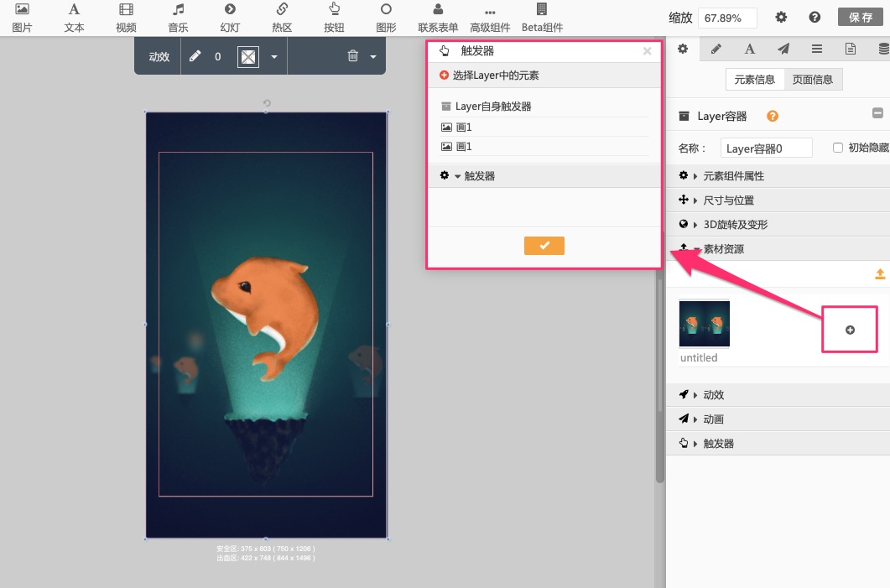Expand 3D旋转及变形 section
The width and height of the screenshot is (890, 588).
(x=778, y=225)
